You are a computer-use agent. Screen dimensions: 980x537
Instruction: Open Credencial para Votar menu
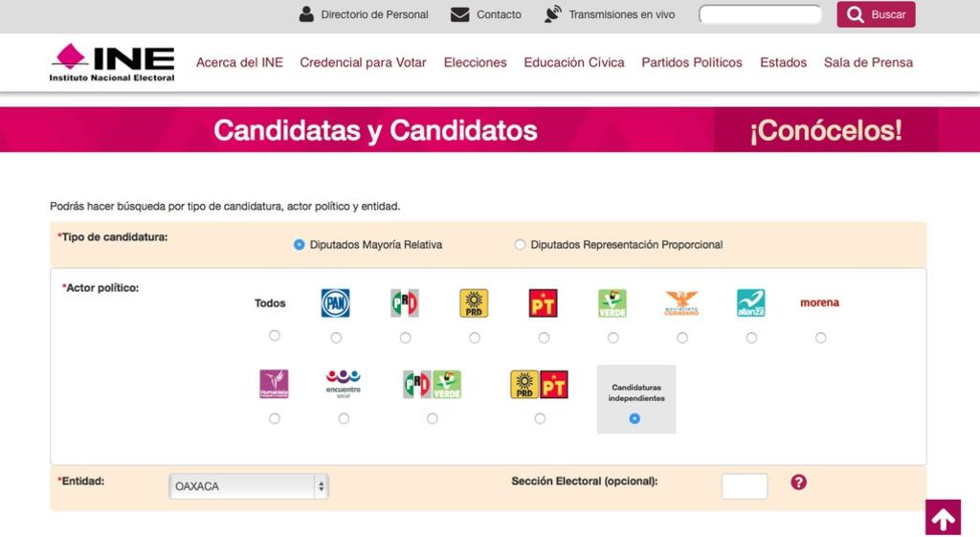(x=363, y=62)
